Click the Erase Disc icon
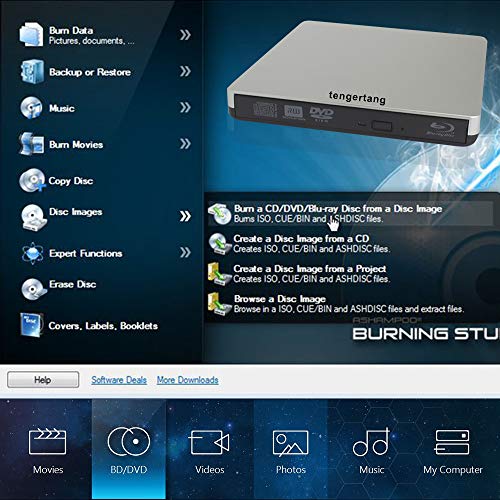This screenshot has height=500, width=500. 33,289
